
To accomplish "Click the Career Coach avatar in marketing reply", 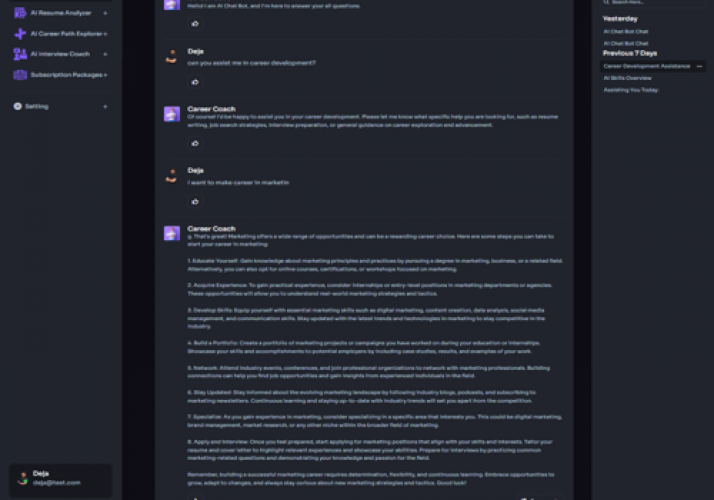I will [x=172, y=233].
